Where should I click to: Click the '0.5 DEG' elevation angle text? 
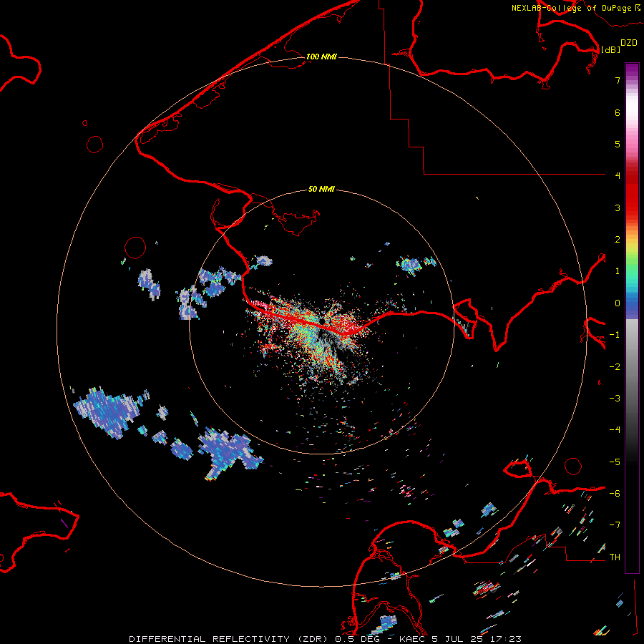[x=357, y=639]
